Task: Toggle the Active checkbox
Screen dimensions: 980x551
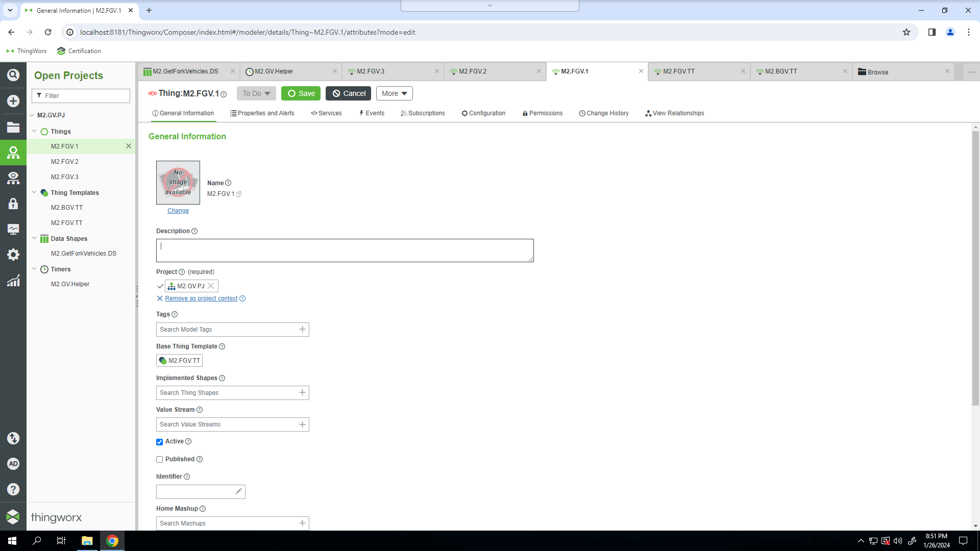Action: 159,442
